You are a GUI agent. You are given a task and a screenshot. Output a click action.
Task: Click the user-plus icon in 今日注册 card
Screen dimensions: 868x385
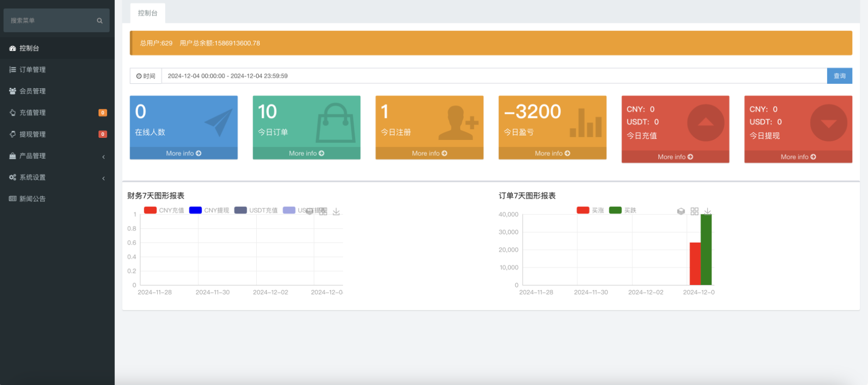[458, 123]
